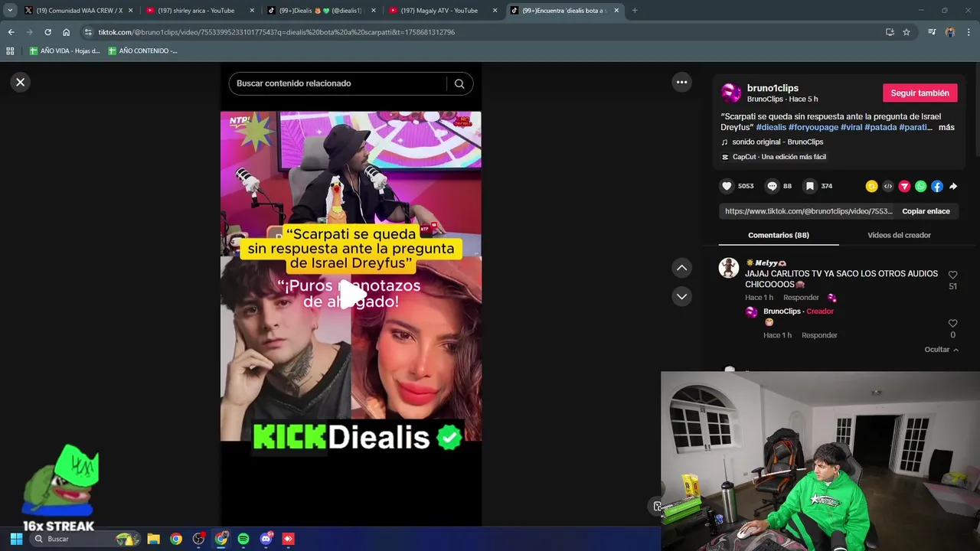Click the embed code icon
This screenshot has width=980, height=551.
click(888, 186)
